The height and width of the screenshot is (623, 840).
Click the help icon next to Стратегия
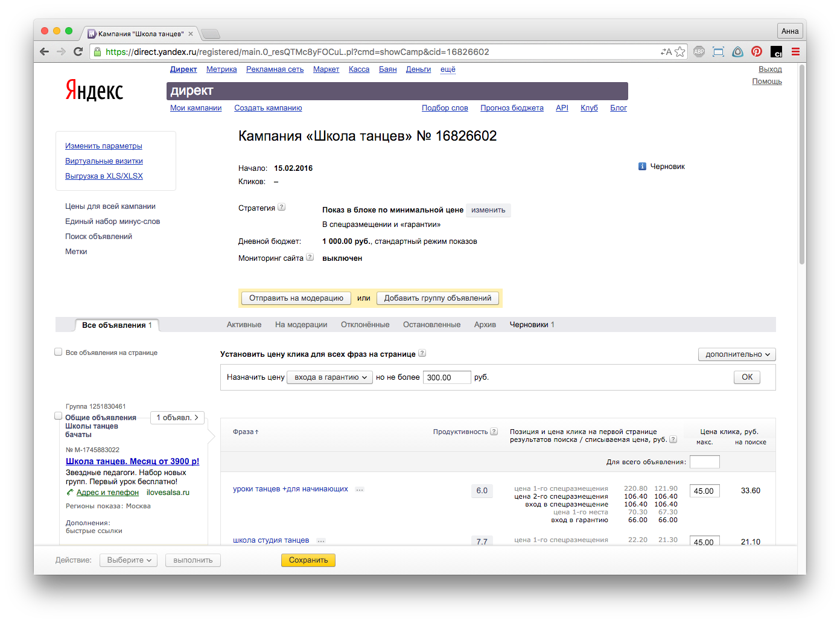[281, 208]
